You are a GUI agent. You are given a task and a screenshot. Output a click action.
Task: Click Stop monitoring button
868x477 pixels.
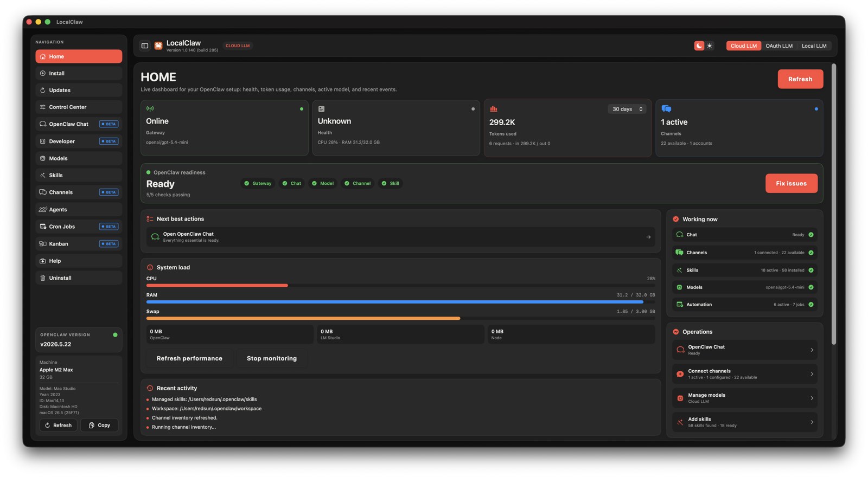(x=272, y=359)
